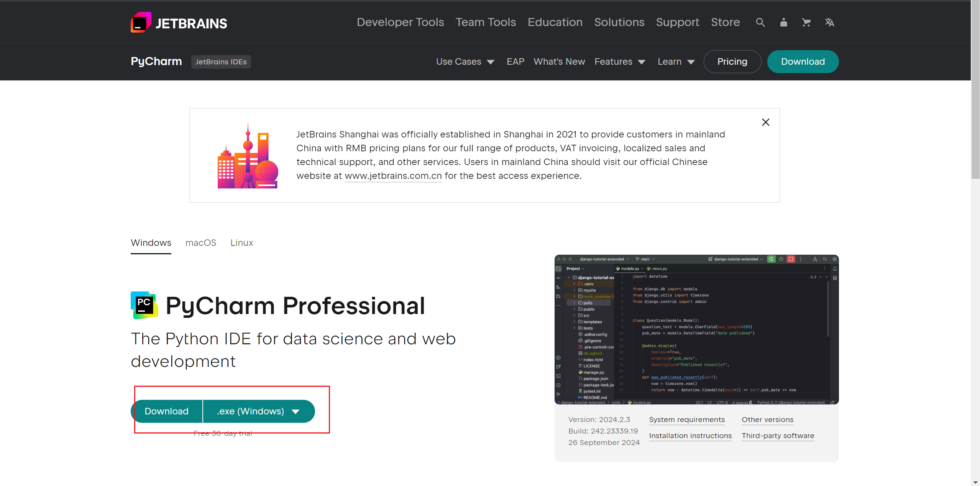Open Other versions link
This screenshot has height=486, width=980.
point(767,420)
